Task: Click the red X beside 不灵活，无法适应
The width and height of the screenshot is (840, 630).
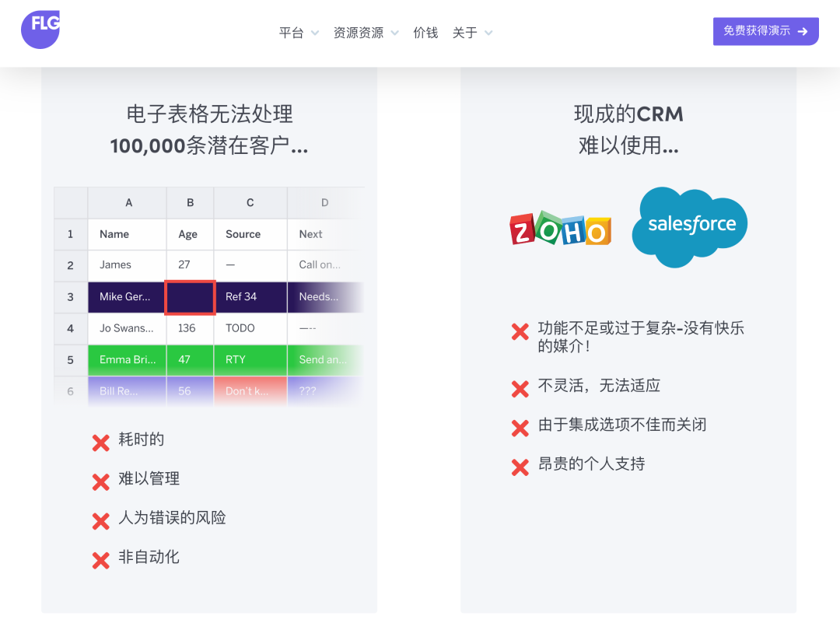Action: (520, 389)
